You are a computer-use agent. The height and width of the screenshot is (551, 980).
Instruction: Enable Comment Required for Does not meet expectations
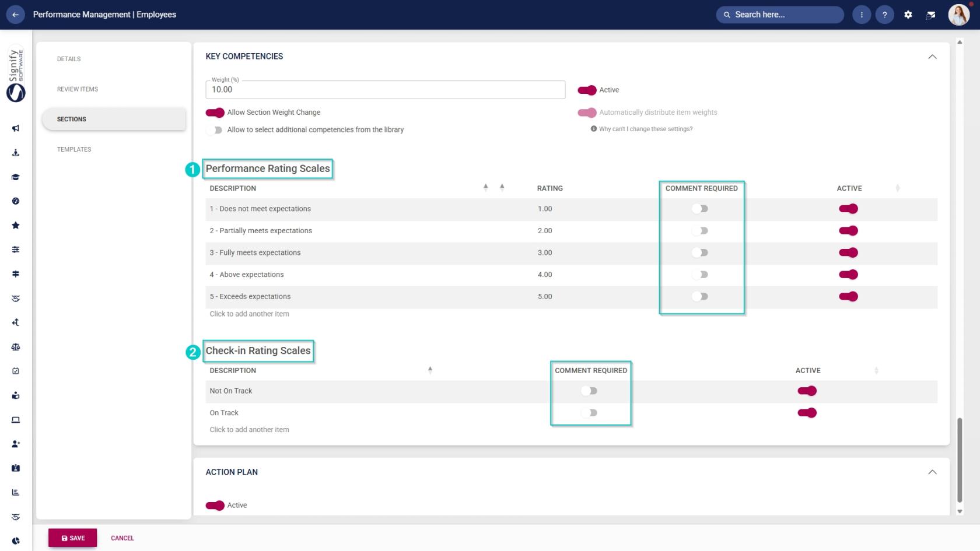700,209
